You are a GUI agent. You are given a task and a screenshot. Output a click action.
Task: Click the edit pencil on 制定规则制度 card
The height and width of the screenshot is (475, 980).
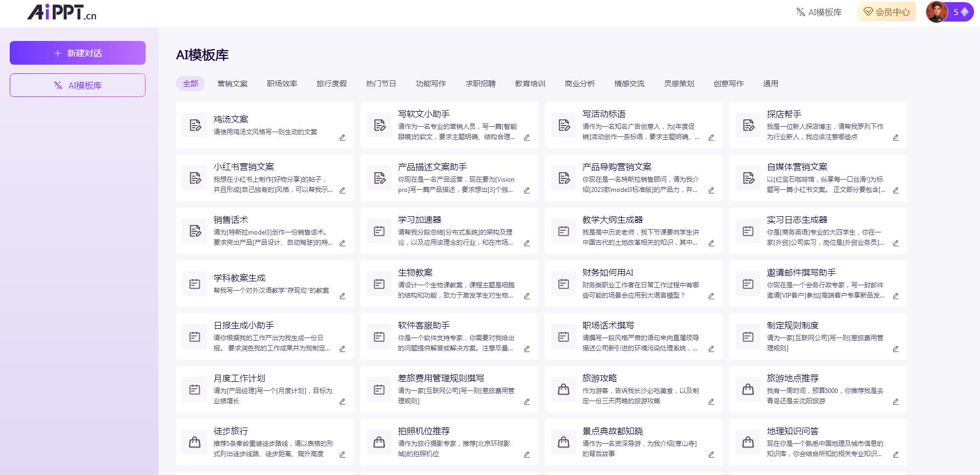896,349
